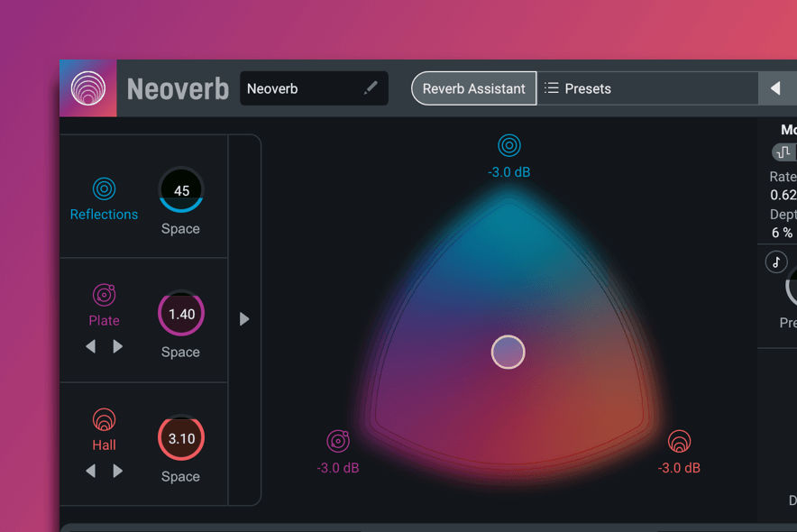Click the Reflections icon in left panel
The width and height of the screenshot is (797, 532).
pos(105,189)
